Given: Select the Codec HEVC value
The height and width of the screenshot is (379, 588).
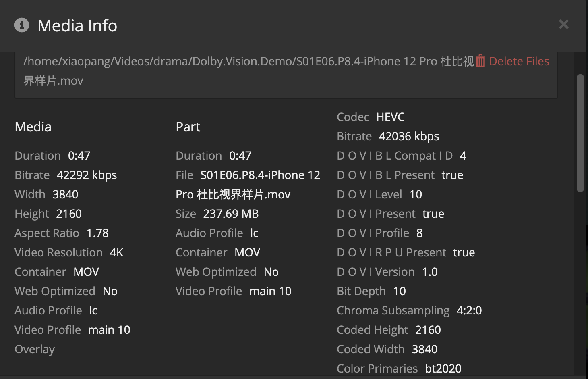Looking at the screenshot, I should 390,117.
